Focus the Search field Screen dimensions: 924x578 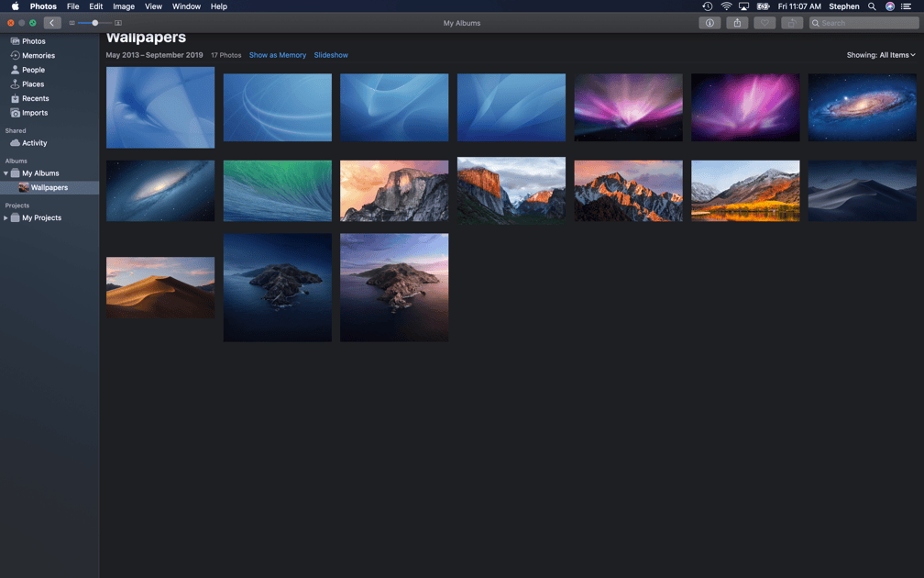pyautogui.click(x=863, y=23)
